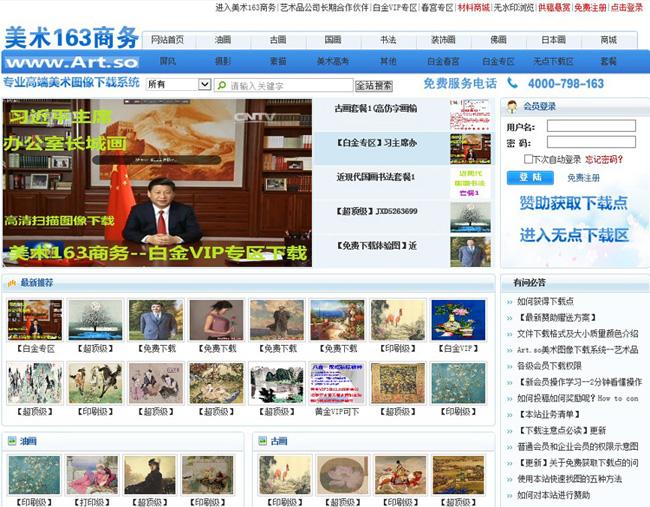Open 美术高考 in the blue menu bar

(x=333, y=61)
